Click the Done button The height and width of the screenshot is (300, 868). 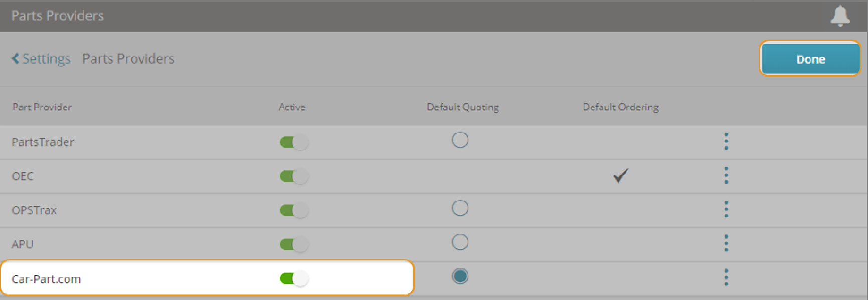coord(810,59)
